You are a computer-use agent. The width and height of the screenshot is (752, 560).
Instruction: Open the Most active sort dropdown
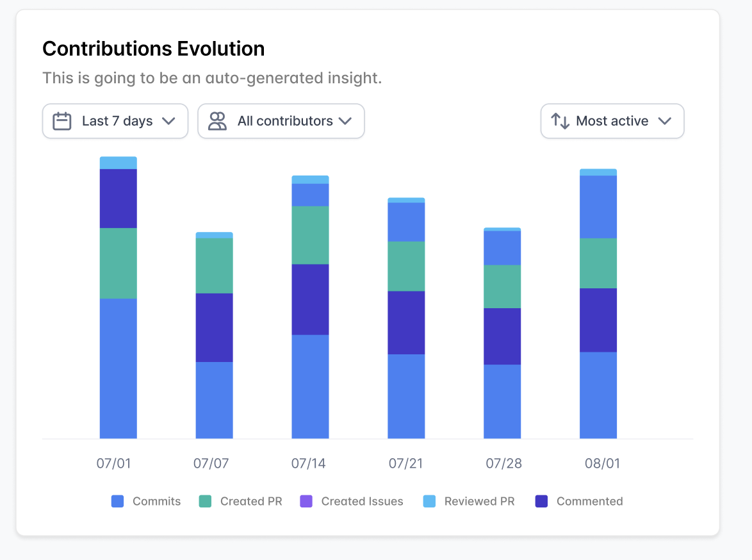[612, 121]
